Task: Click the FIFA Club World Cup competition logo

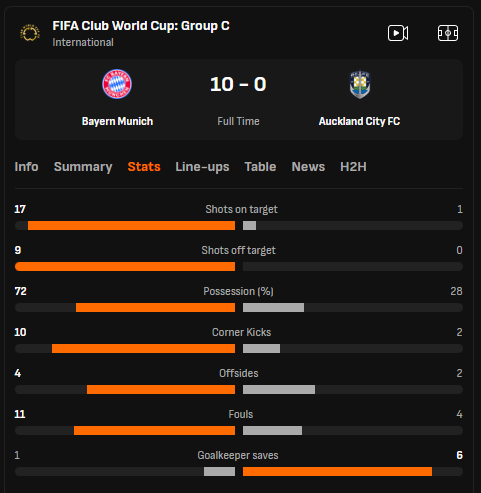Action: pyautogui.click(x=30, y=33)
